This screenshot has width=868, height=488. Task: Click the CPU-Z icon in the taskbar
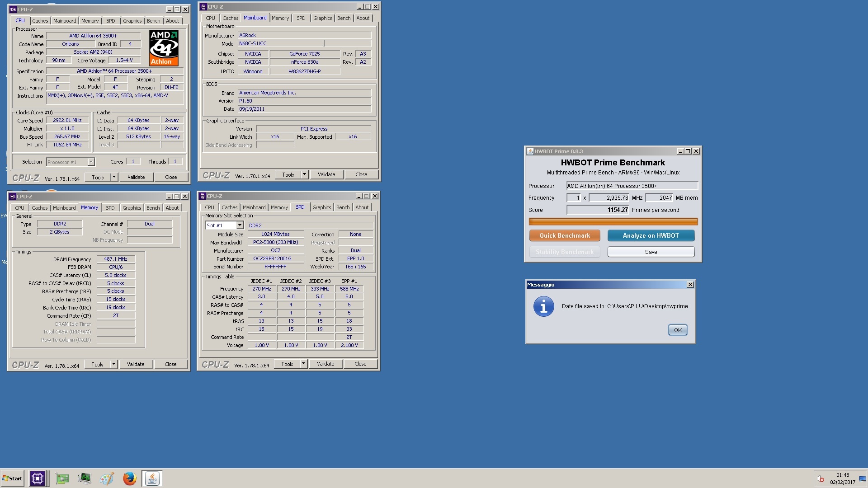(x=38, y=479)
